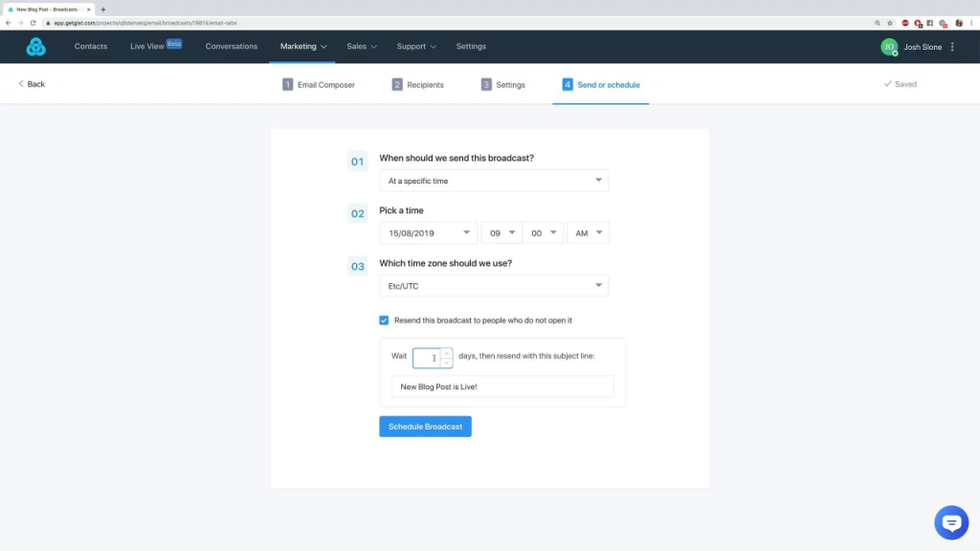Click the Gist logo in the navbar

coord(35,47)
